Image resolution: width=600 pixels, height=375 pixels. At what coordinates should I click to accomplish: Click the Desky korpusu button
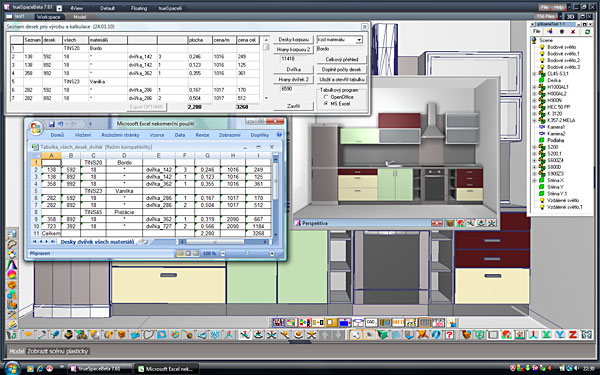[293, 40]
